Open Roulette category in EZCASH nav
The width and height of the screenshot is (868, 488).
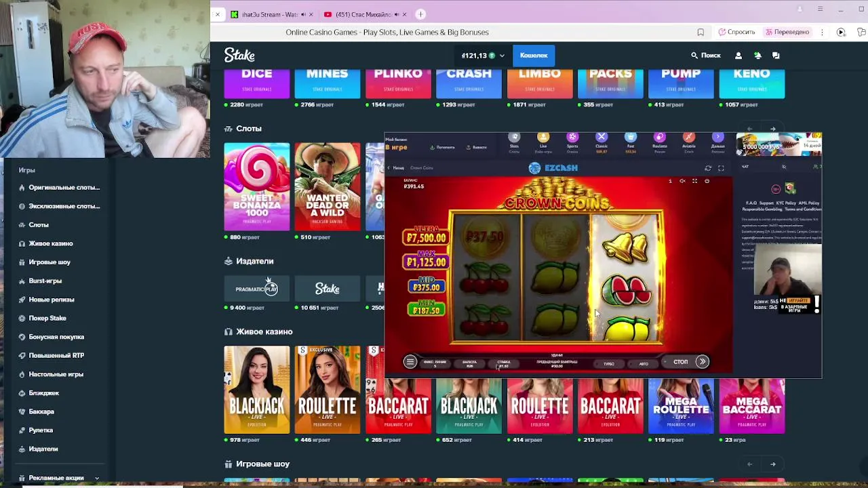(659, 141)
